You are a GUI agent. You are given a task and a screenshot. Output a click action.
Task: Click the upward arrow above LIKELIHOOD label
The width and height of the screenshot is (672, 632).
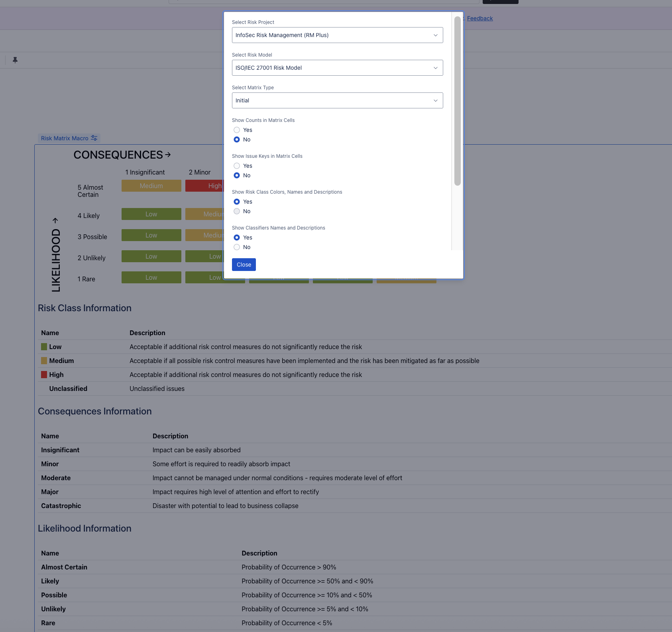coord(55,220)
